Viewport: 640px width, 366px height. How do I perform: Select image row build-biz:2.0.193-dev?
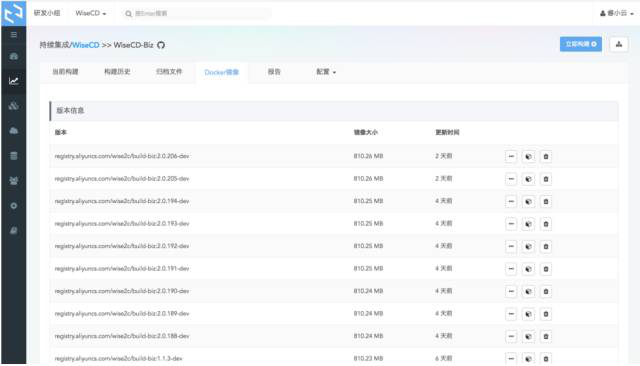(x=334, y=224)
